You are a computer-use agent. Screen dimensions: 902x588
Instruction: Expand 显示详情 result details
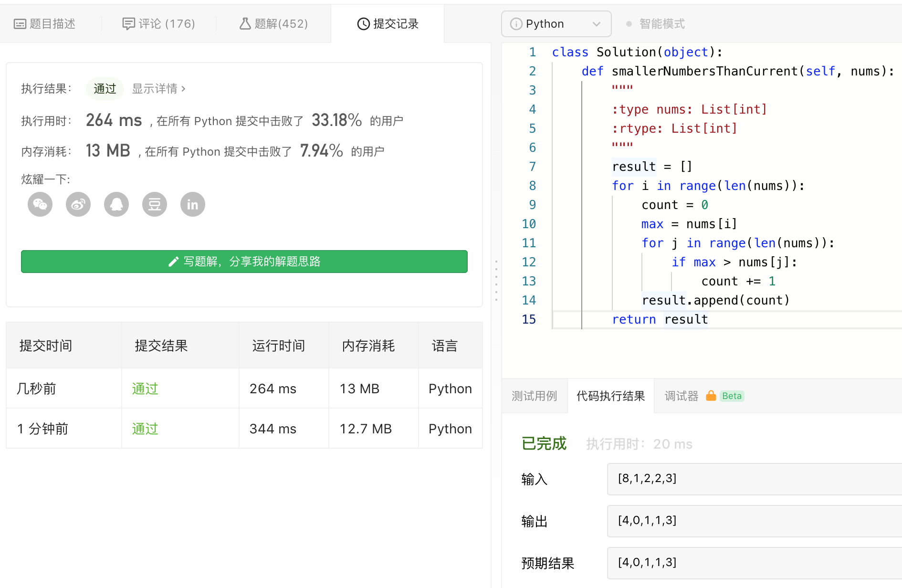[x=158, y=89]
